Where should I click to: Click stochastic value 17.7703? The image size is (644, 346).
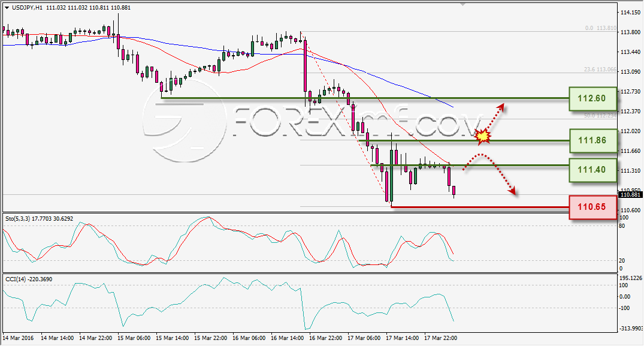42,219
